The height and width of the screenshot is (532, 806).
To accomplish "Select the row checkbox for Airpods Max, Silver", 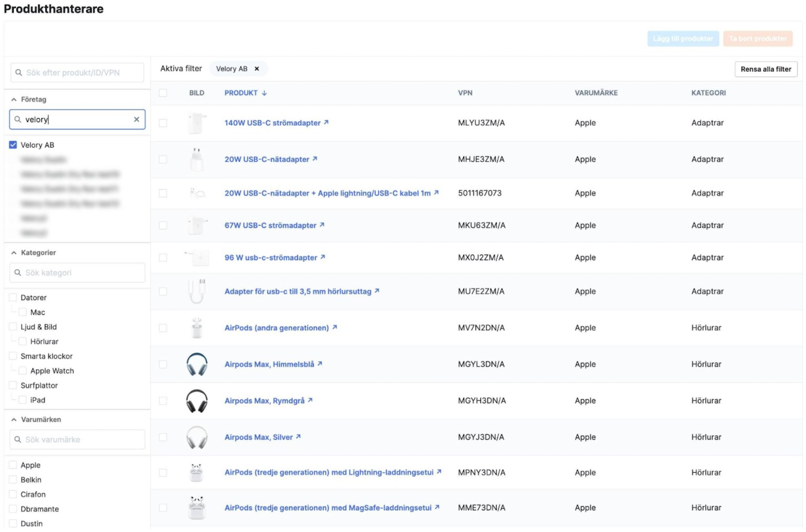I will pyautogui.click(x=163, y=437).
